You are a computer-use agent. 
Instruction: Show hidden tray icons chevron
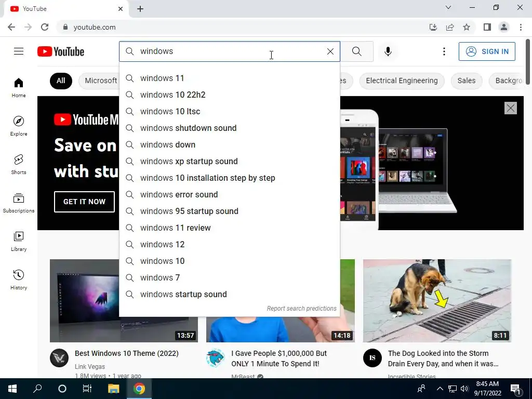click(440, 389)
